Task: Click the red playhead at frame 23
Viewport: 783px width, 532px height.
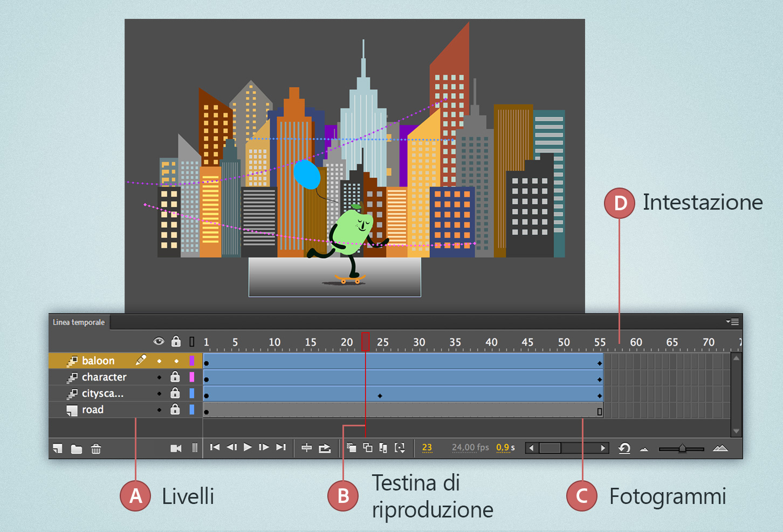Action: (x=365, y=341)
